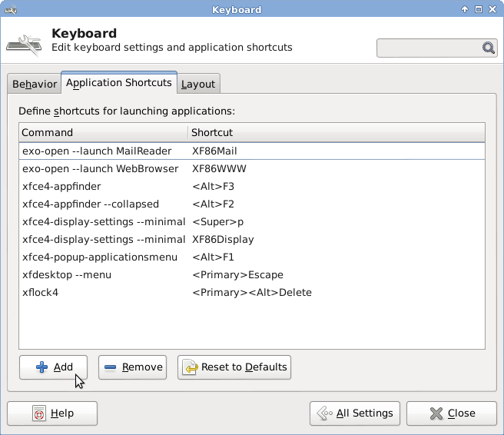Select the xflock4 shortcut row
Viewport: 504px width, 435px height.
(252, 292)
